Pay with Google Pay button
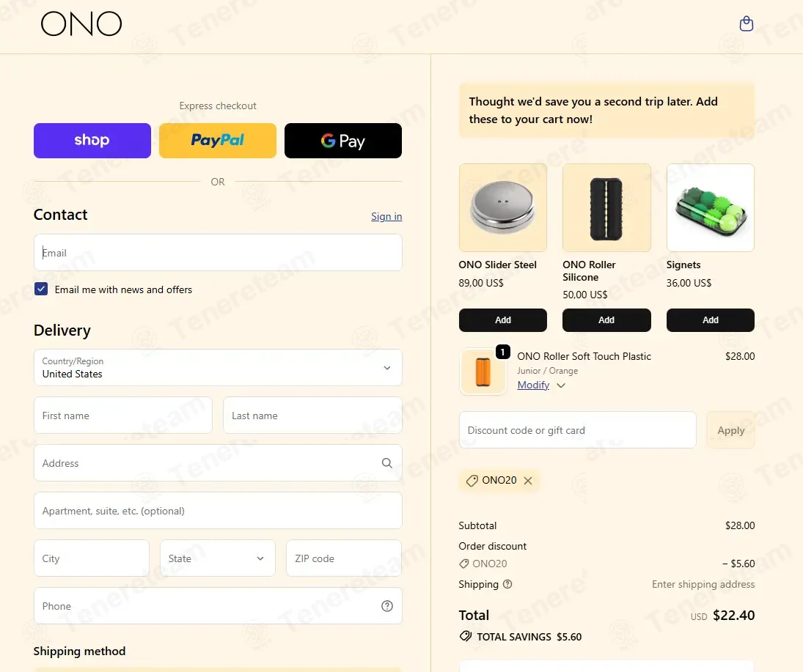 [343, 141]
